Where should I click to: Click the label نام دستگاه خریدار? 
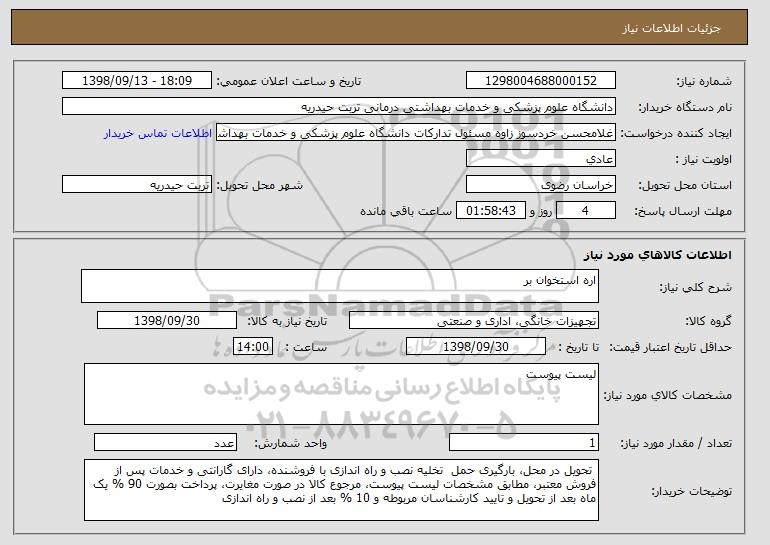click(x=685, y=107)
